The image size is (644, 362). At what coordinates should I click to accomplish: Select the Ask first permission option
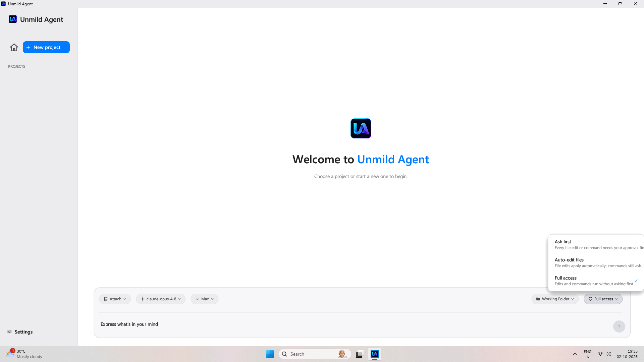pos(596,244)
